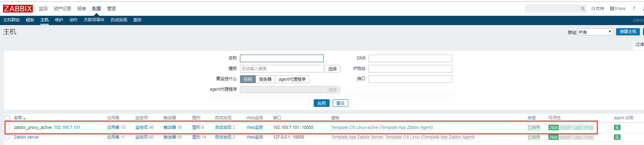Screen dimensions: 644x145
Task: Go to 主机群组 submenu
Action: pos(11,20)
